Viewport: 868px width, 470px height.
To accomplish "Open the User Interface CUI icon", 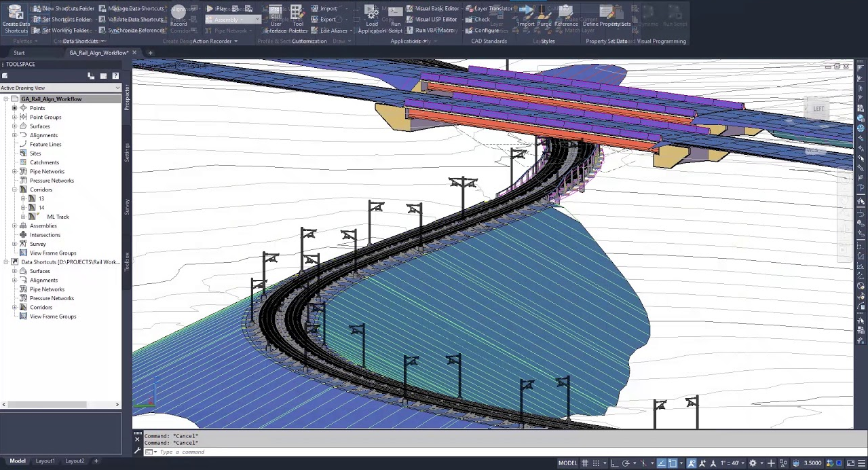I will pyautogui.click(x=276, y=14).
